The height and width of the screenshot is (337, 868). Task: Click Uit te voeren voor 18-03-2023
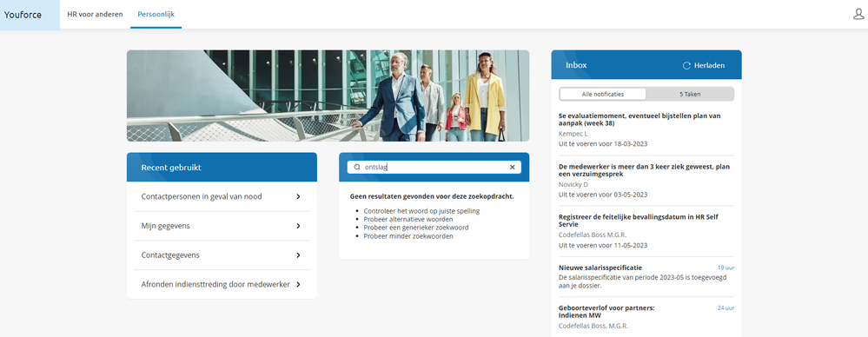coord(603,144)
